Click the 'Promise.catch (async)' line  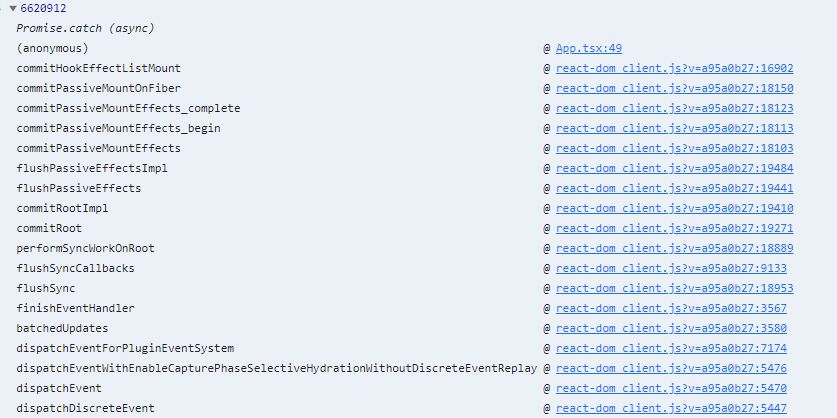coord(85,28)
